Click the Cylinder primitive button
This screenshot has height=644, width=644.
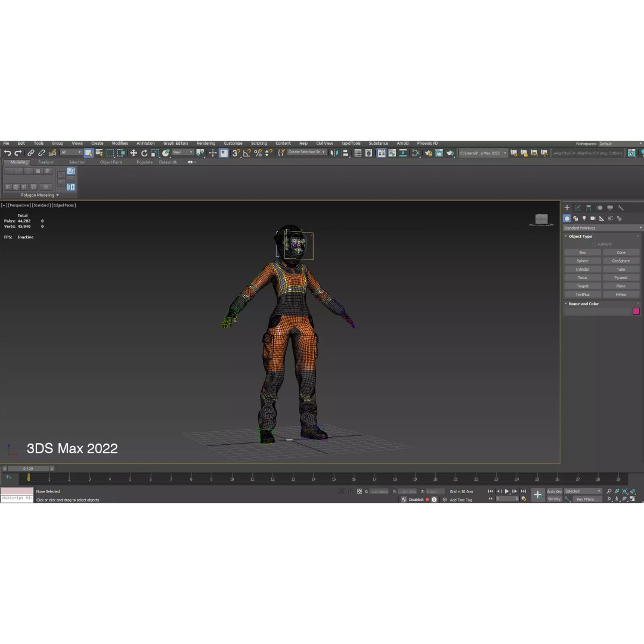[x=583, y=269]
